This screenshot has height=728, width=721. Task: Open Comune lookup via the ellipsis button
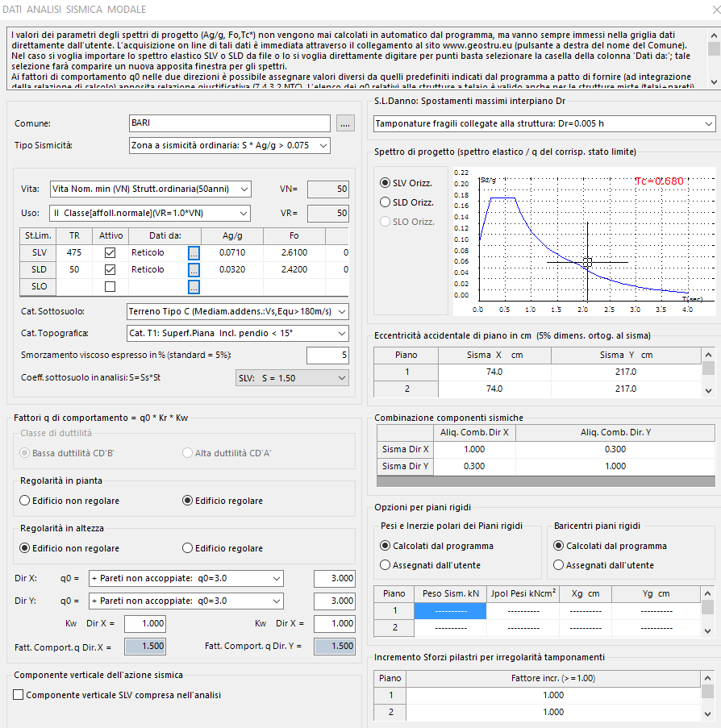coord(345,123)
